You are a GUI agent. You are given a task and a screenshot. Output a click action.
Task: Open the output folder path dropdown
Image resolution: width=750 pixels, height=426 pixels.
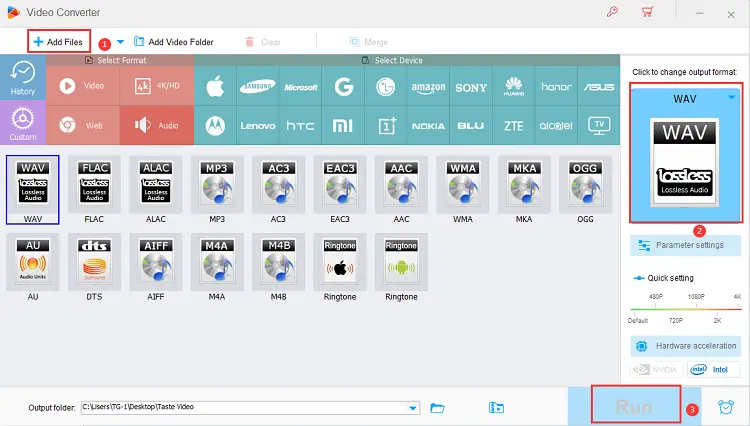[412, 408]
